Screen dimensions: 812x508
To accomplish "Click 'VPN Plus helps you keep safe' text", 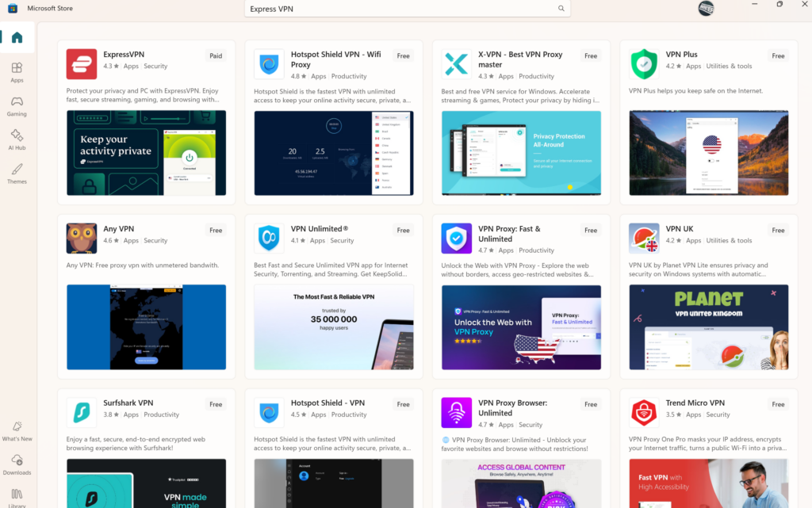I will click(x=695, y=91).
